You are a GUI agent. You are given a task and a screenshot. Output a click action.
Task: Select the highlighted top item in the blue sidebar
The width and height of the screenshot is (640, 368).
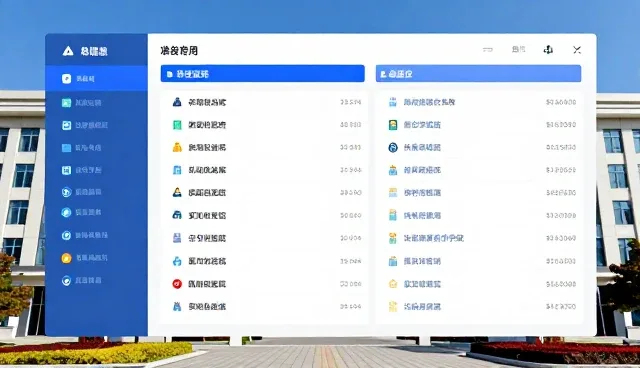[x=96, y=78]
